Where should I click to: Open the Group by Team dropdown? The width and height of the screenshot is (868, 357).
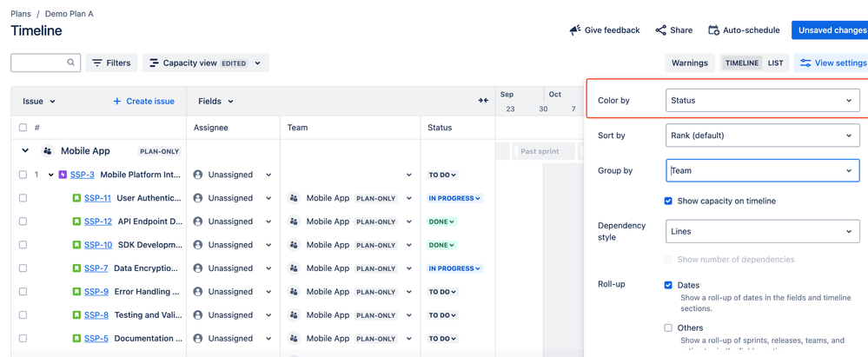pyautogui.click(x=762, y=170)
